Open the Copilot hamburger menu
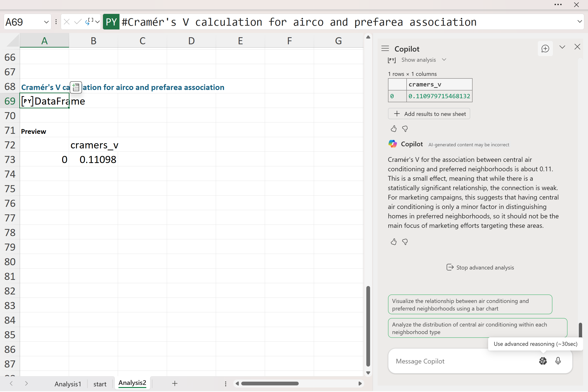Viewport: 588px width, 392px height. click(x=385, y=49)
